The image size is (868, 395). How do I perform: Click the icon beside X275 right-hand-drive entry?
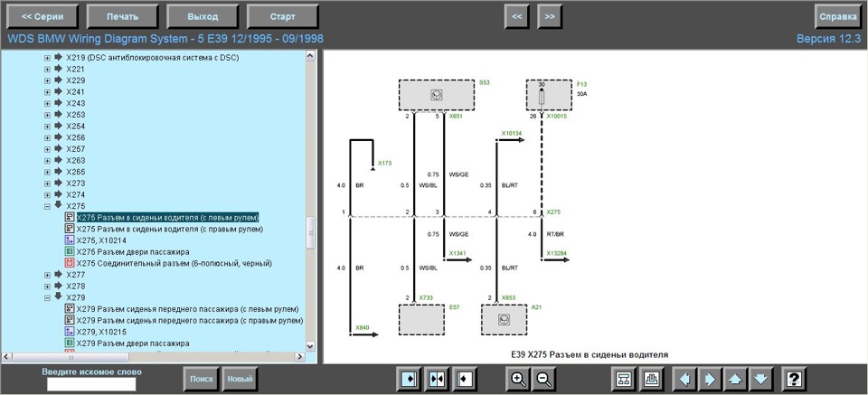(x=70, y=229)
